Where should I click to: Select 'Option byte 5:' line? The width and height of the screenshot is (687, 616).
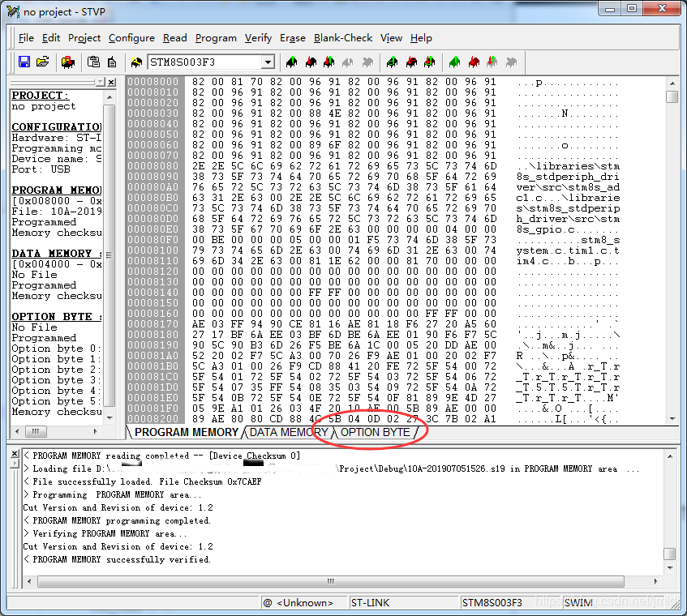click(56, 401)
